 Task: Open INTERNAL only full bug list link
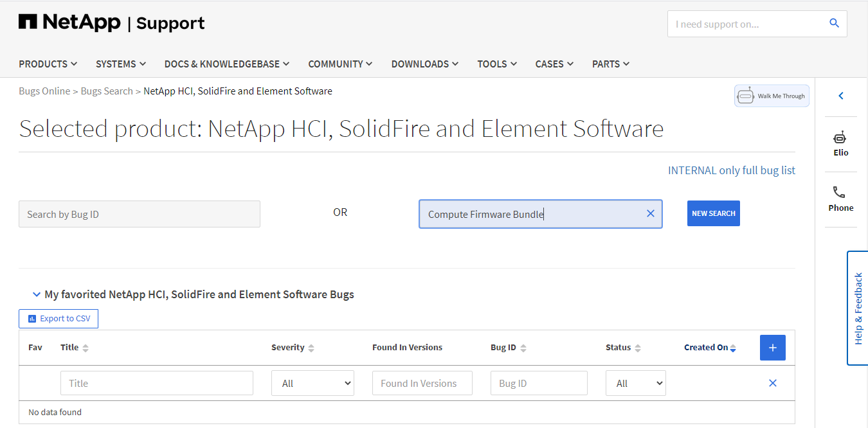[x=731, y=170]
